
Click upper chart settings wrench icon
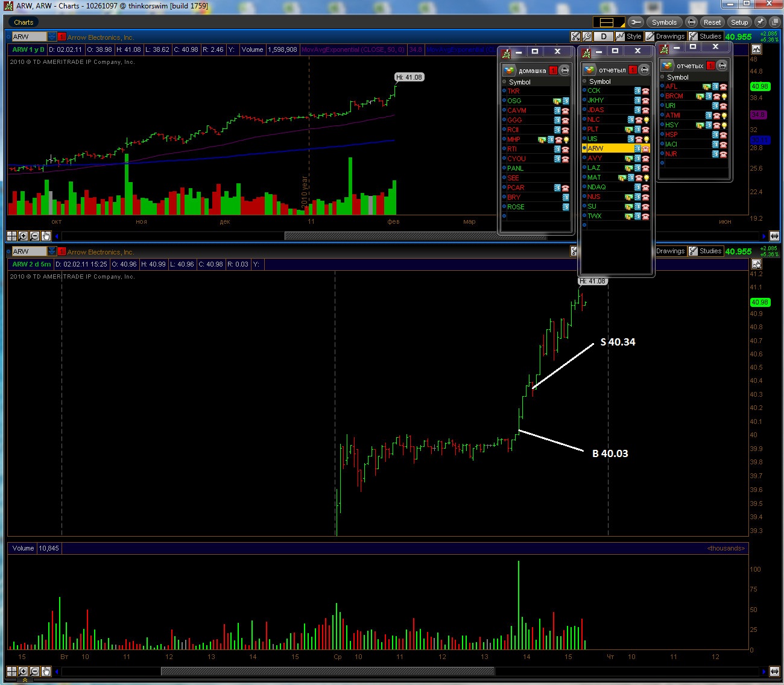coord(587,37)
